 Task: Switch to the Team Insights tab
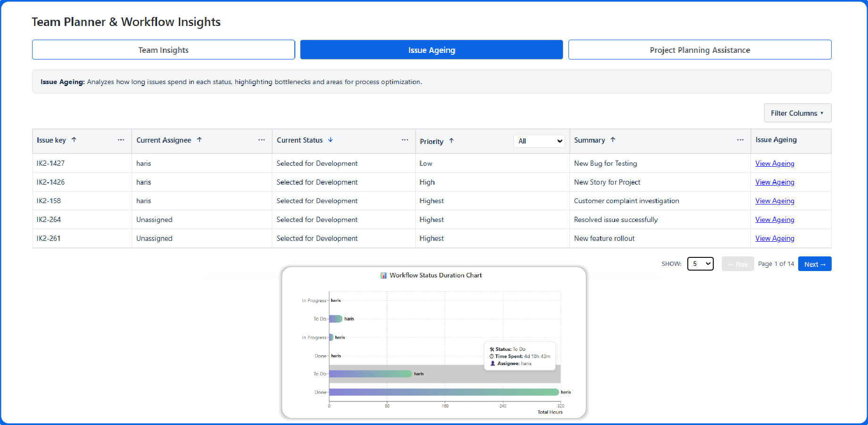(163, 50)
